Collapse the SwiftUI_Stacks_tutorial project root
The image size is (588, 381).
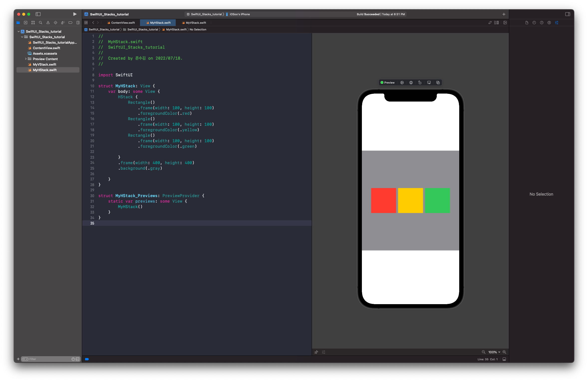pos(18,31)
